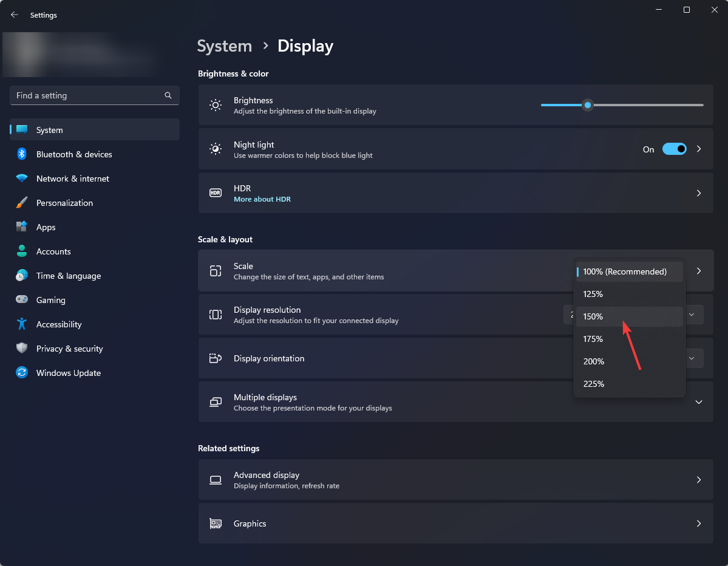This screenshot has width=728, height=566.
Task: Choose 225% in the Scale dropdown
Action: 593,384
